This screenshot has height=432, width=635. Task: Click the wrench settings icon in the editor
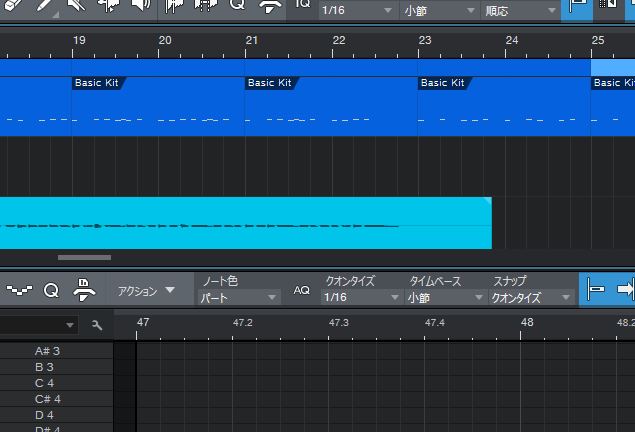click(96, 325)
